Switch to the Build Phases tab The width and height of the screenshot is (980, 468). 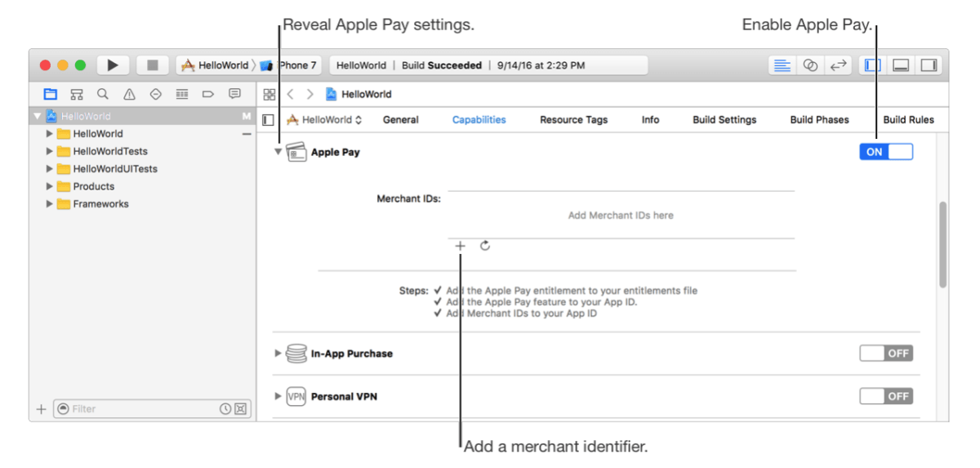tap(820, 120)
